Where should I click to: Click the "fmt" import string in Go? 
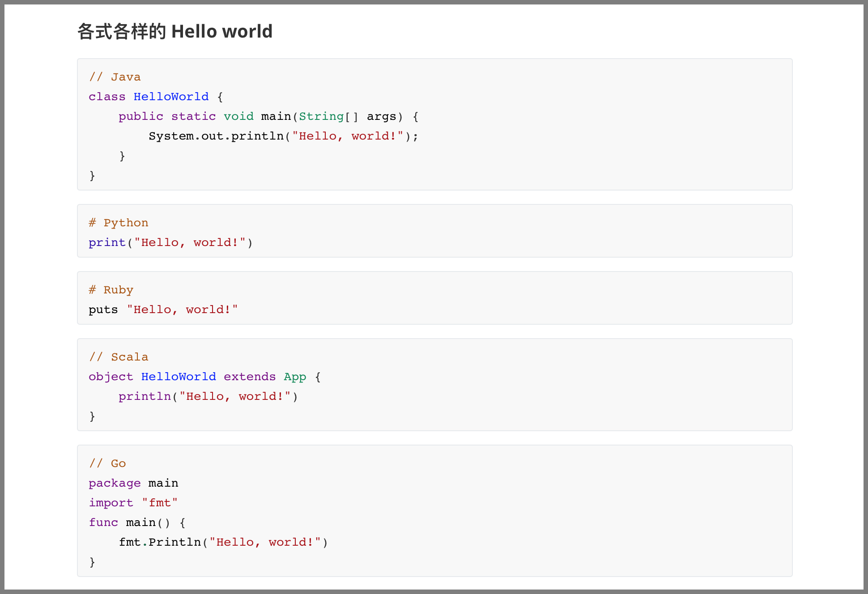pyautogui.click(x=160, y=503)
